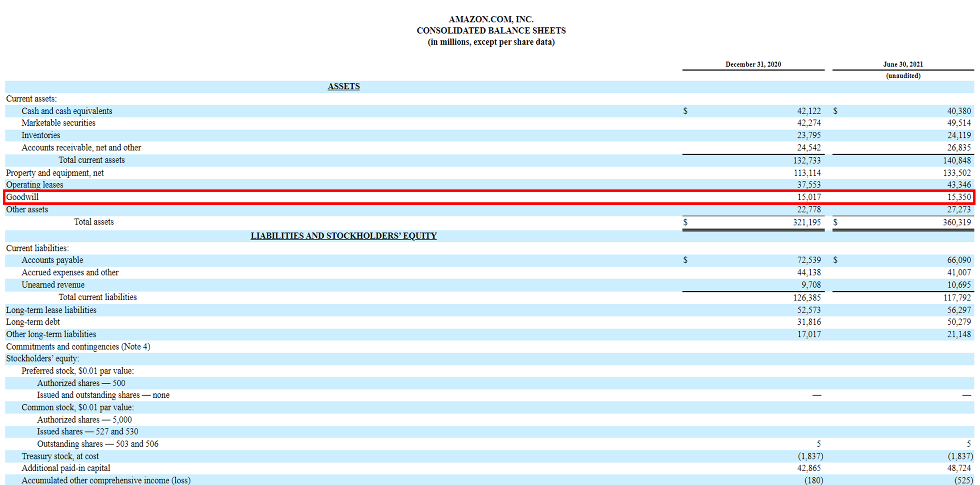
Task: Click the 140,848 total current assets value
Action: [x=957, y=160]
